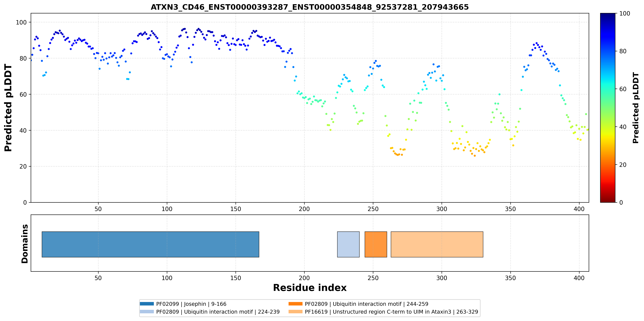Click the plot title ATXN3_CD46 text
644x321 pixels.
click(x=310, y=7)
